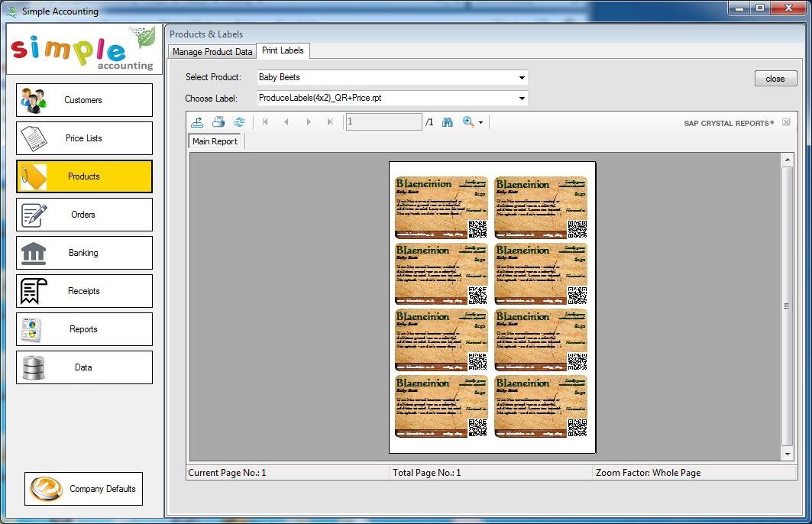Click the close button on Products panel
The width and height of the screenshot is (812, 524).
[x=775, y=79]
